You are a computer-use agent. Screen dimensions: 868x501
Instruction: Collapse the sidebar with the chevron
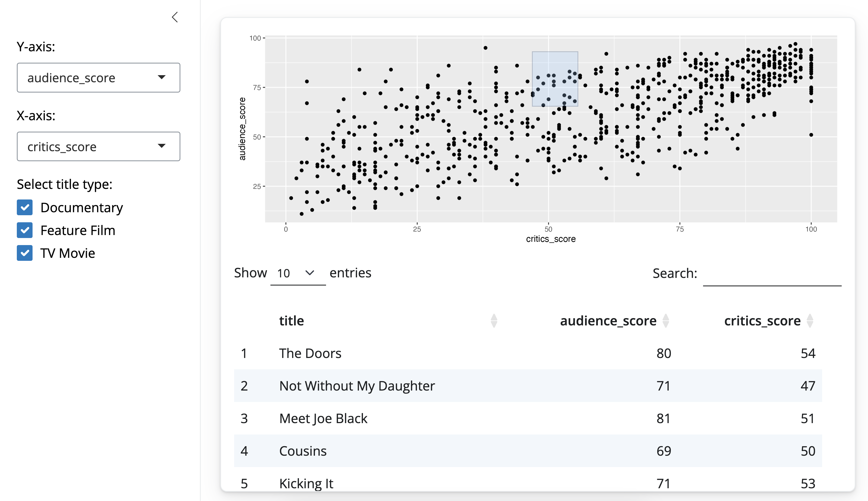click(175, 17)
